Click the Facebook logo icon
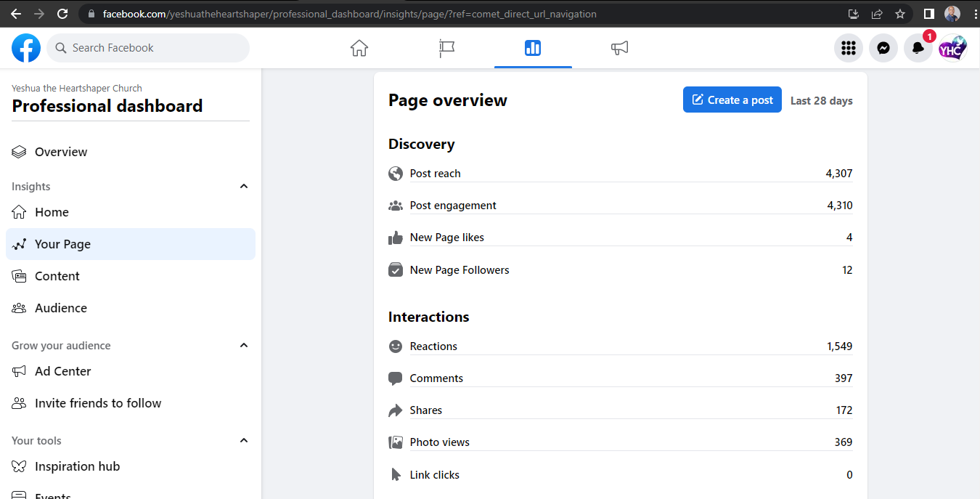 coord(26,48)
